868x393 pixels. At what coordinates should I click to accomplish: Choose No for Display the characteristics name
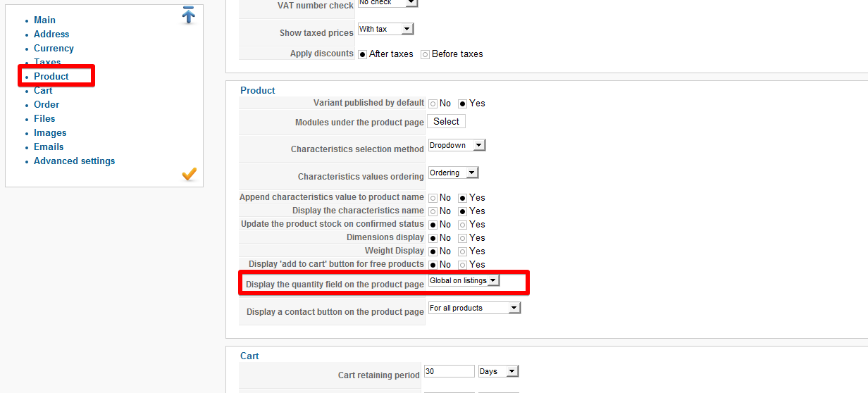(433, 211)
